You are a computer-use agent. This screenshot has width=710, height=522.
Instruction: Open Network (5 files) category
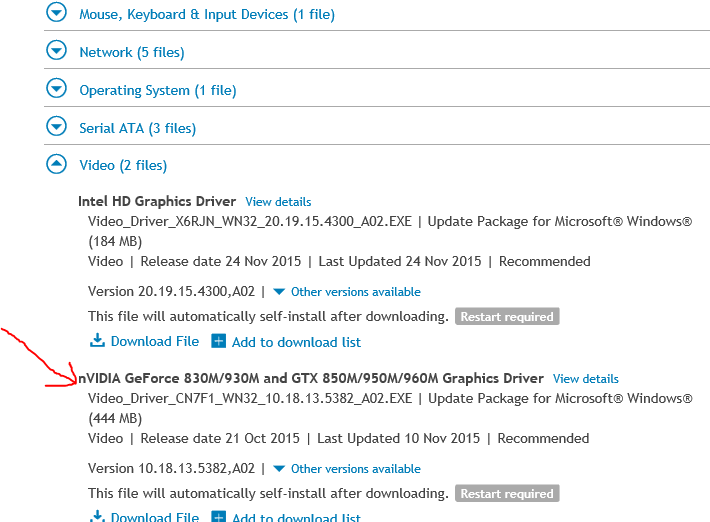[132, 52]
